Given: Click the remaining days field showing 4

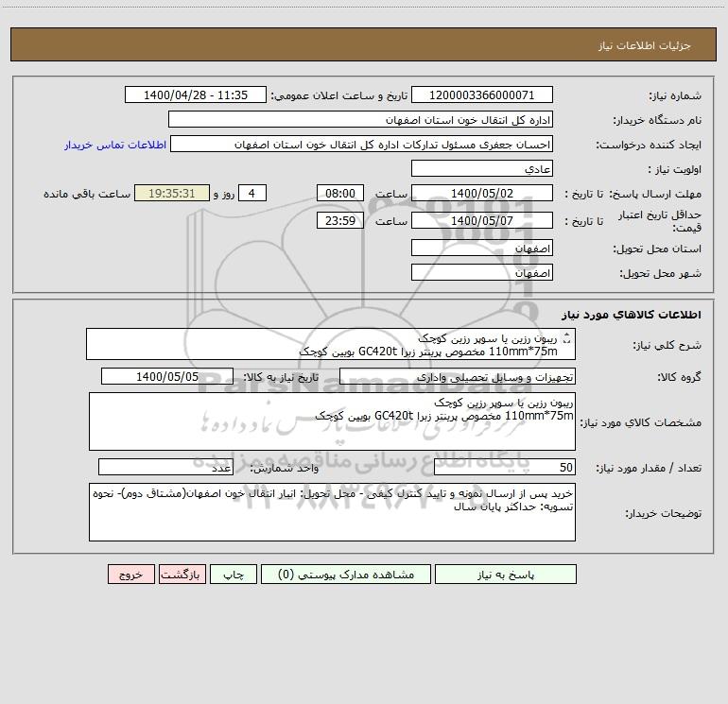Looking at the screenshot, I should pos(252,193).
